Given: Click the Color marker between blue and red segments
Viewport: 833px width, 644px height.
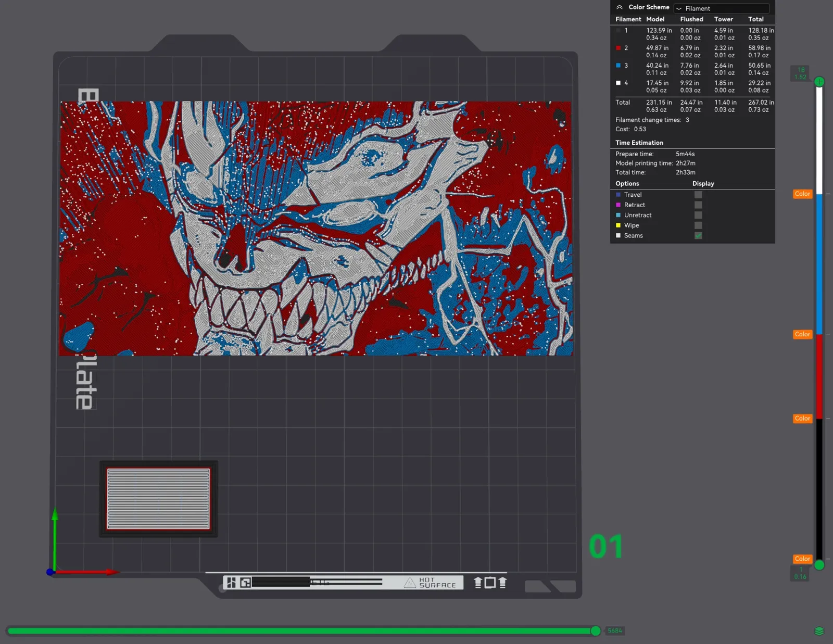Looking at the screenshot, I should (802, 334).
